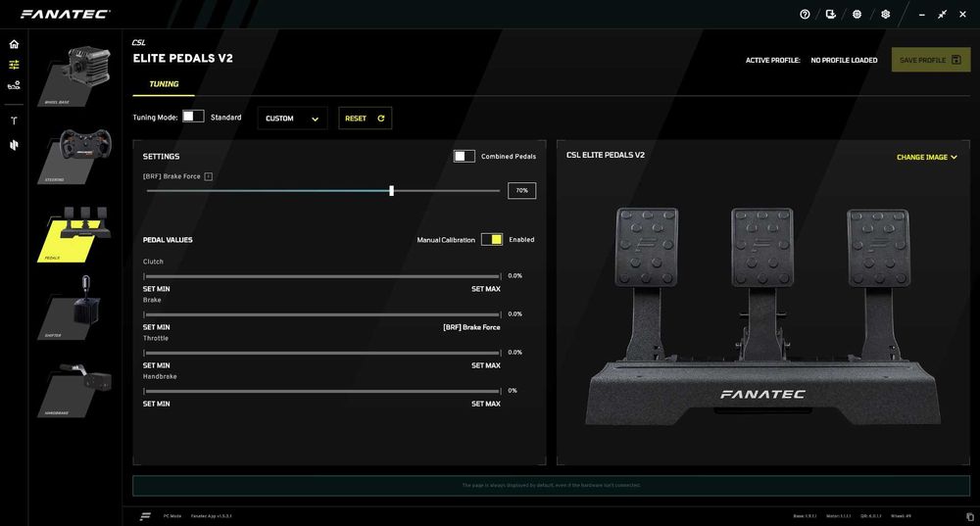
Task: Disable the Manual Calibration switch
Action: click(x=492, y=239)
